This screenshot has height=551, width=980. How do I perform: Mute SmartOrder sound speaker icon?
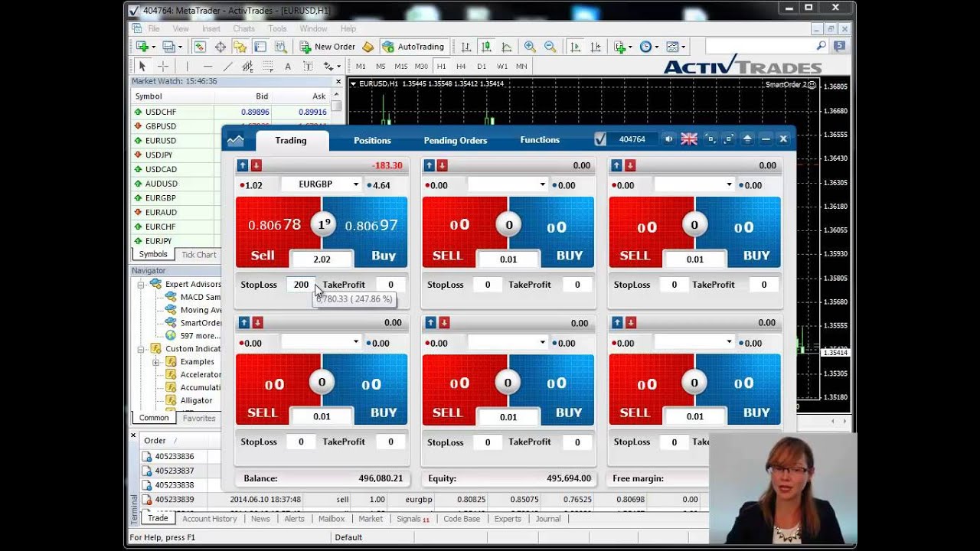pyautogui.click(x=669, y=139)
